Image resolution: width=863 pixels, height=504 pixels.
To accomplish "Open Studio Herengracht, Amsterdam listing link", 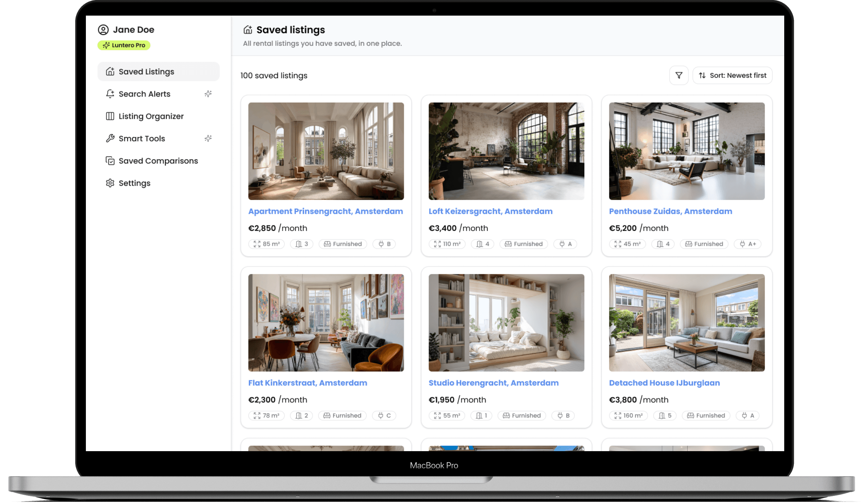I will 493,383.
